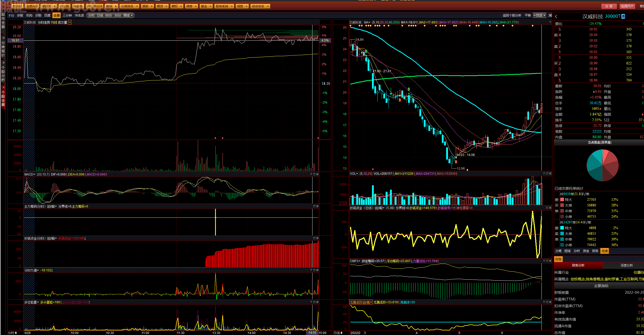Open the dropdown beside 成交量 in the intraday header
This screenshot has width=644, height=335.
click(x=70, y=23)
